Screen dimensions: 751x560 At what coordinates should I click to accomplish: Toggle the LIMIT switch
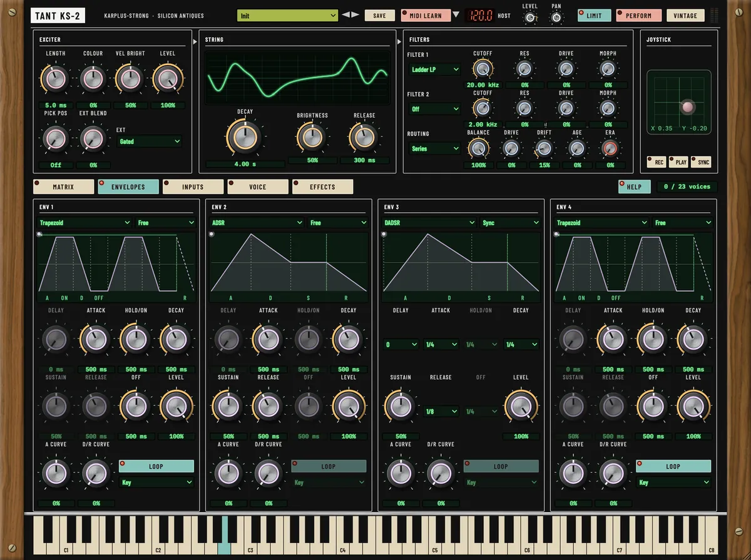click(594, 16)
